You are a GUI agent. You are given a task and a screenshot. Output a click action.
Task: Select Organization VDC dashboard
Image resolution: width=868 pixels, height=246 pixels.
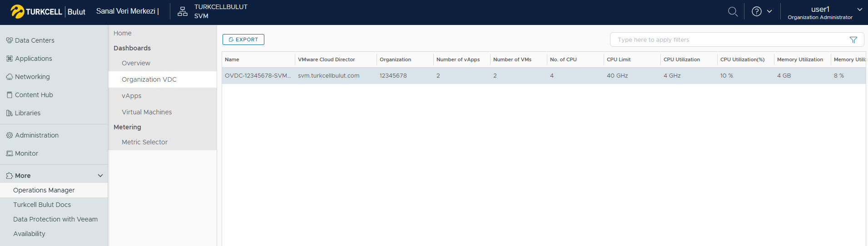(x=162, y=79)
